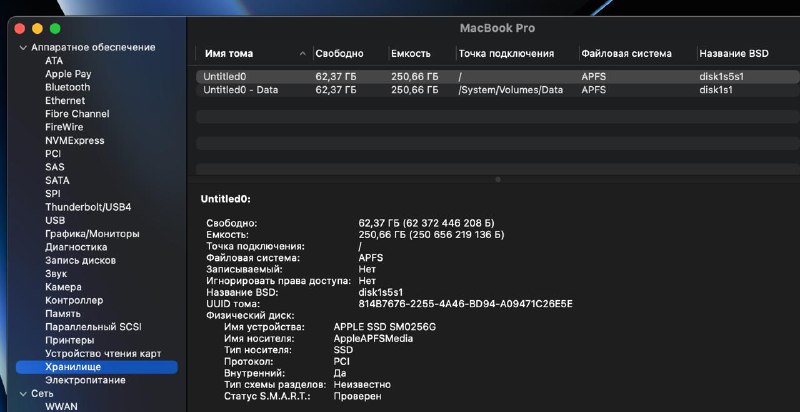Select Диагностика in the sidebar
Image resolution: width=800 pixels, height=412 pixels.
click(76, 247)
